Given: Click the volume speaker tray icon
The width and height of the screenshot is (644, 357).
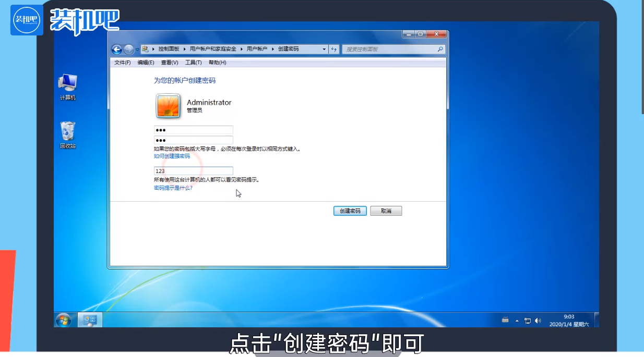Looking at the screenshot, I should click(x=538, y=321).
